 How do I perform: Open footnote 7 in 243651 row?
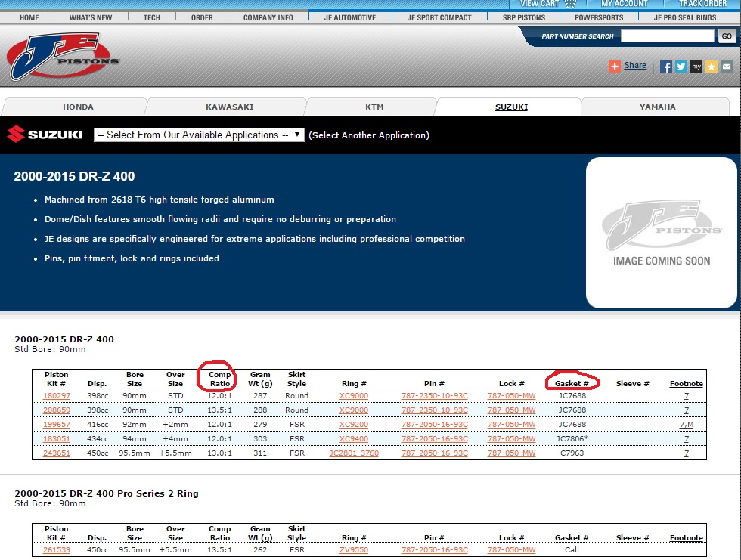pyautogui.click(x=687, y=453)
